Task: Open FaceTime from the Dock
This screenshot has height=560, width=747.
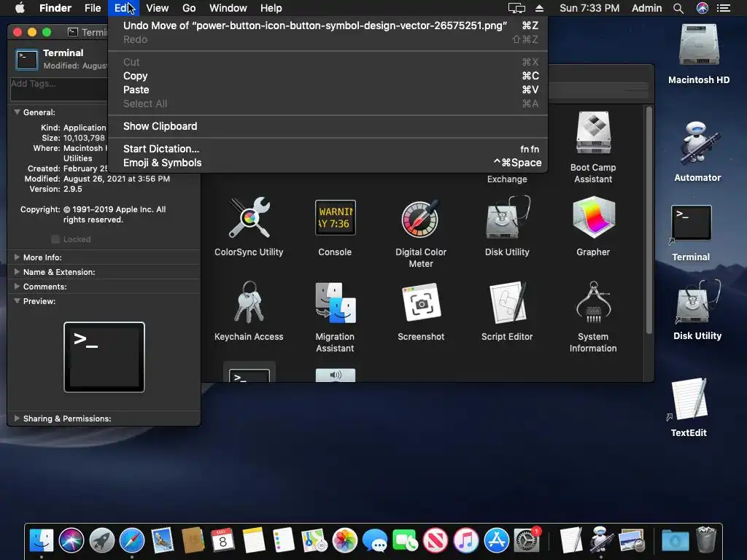Action: coord(405,540)
